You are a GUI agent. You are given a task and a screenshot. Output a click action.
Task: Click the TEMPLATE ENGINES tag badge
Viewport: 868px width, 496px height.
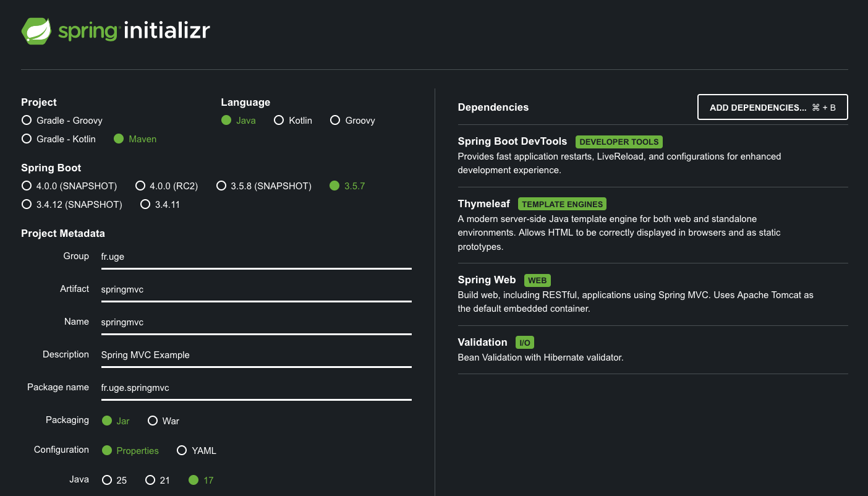coord(563,204)
